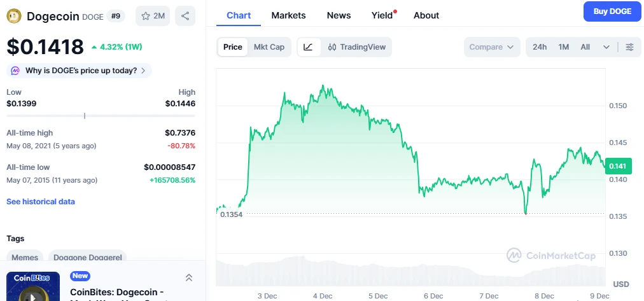Switch to the line chart icon
The width and height of the screenshot is (644, 301).
point(308,47)
